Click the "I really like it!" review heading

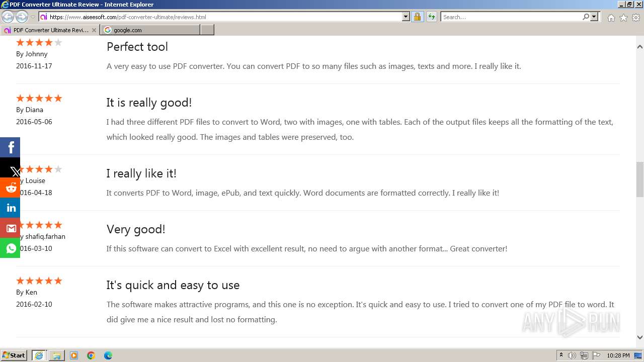(141, 173)
